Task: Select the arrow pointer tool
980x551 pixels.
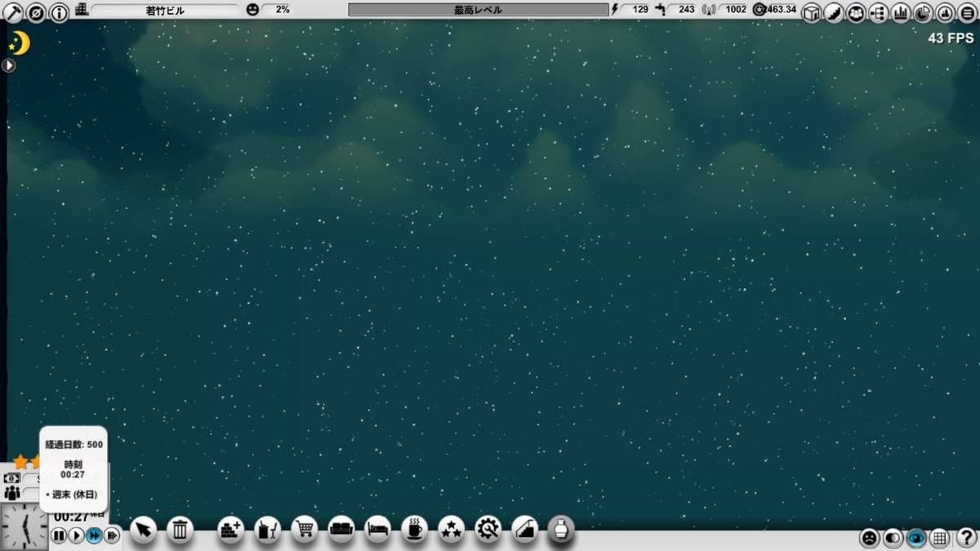Action: [x=143, y=530]
